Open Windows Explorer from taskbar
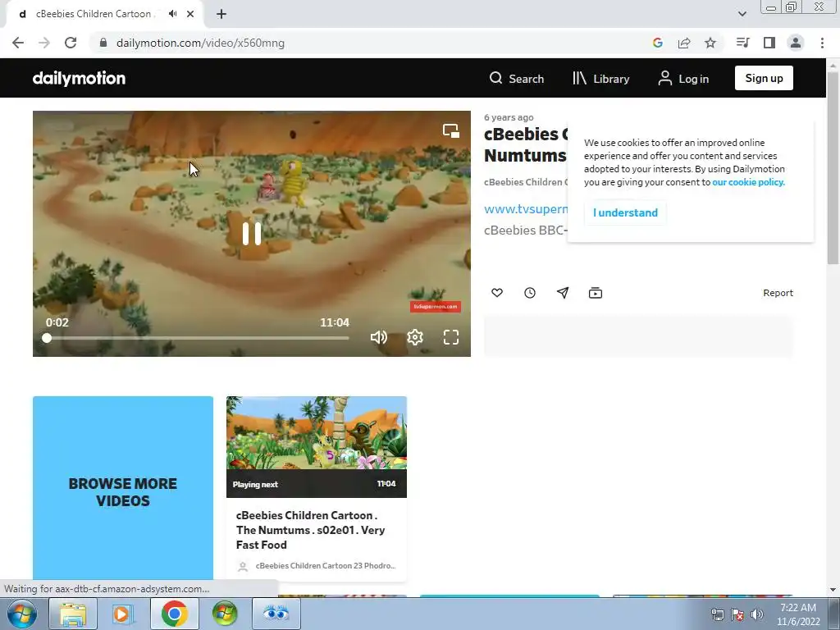840x630 pixels. [x=73, y=614]
